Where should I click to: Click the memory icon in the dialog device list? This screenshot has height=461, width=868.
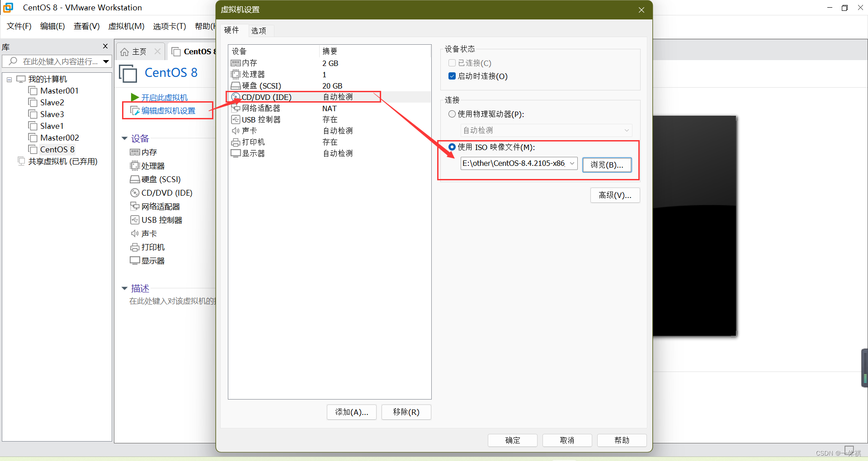pyautogui.click(x=236, y=63)
